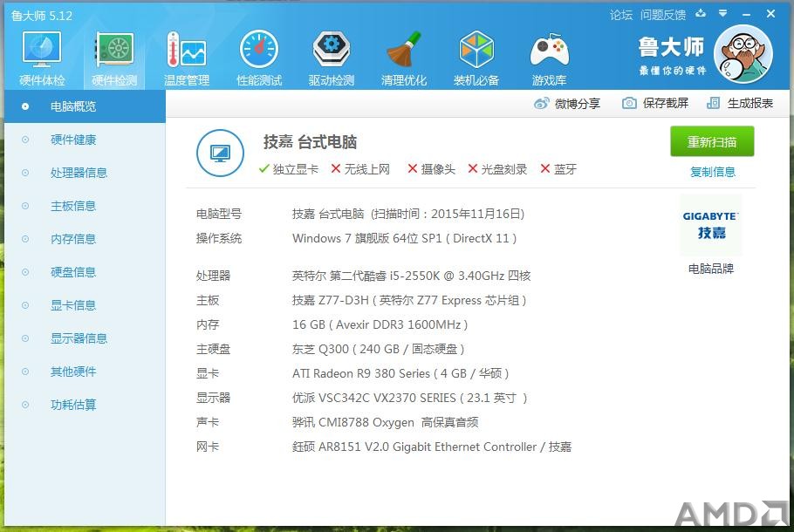
Task: Click the 复制信息 copy info link
Action: [x=713, y=172]
